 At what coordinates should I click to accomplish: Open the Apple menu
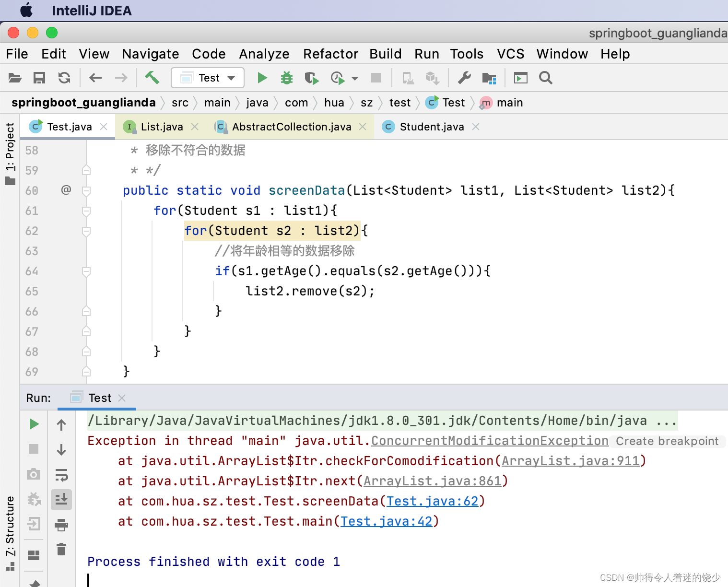click(26, 10)
